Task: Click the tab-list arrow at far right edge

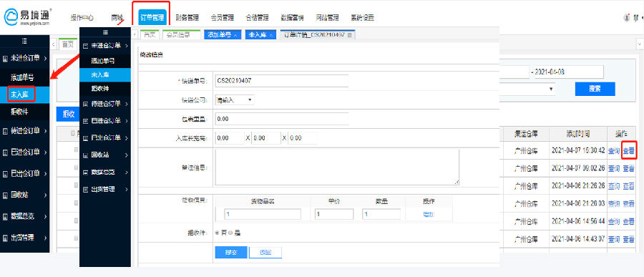Action: pos(640,44)
